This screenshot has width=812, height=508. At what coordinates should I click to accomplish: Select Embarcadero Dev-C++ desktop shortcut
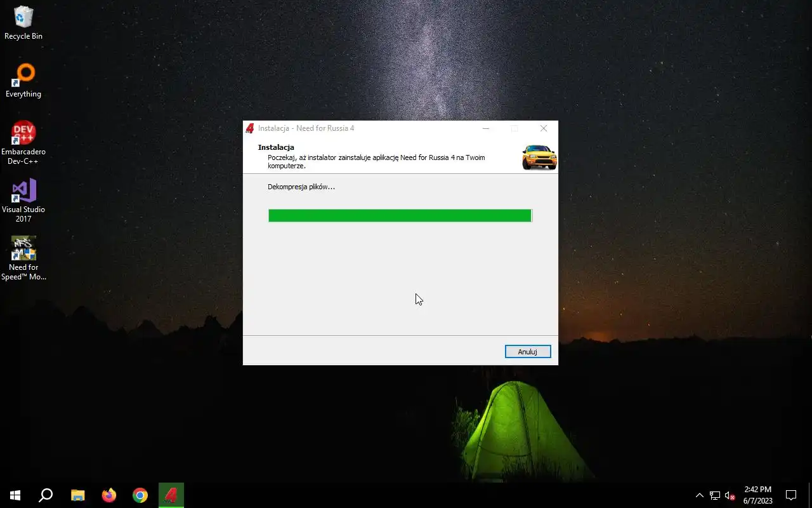click(x=23, y=143)
